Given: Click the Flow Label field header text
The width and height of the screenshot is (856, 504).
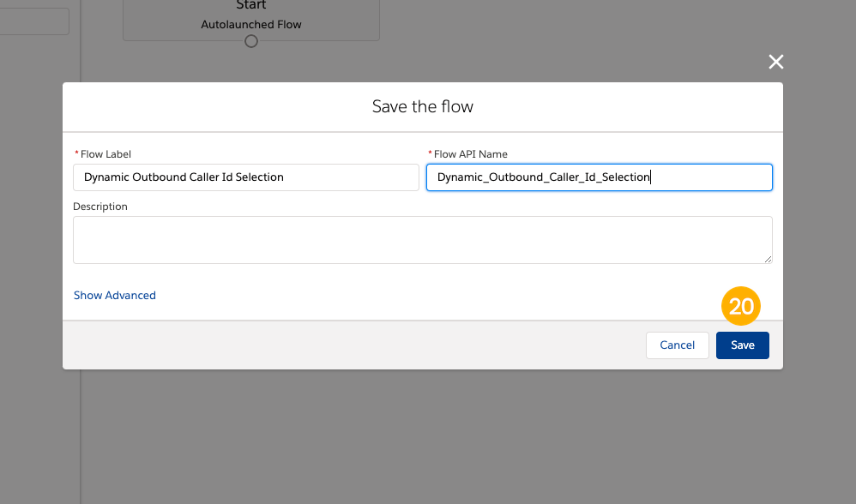Looking at the screenshot, I should click(x=104, y=154).
